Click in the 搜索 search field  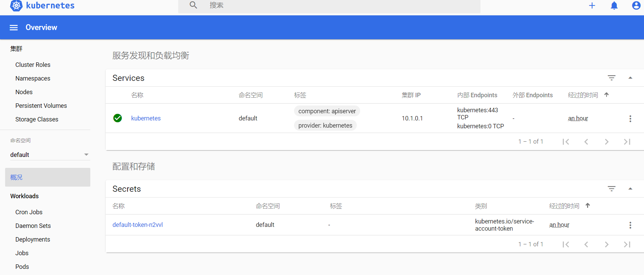[329, 5]
